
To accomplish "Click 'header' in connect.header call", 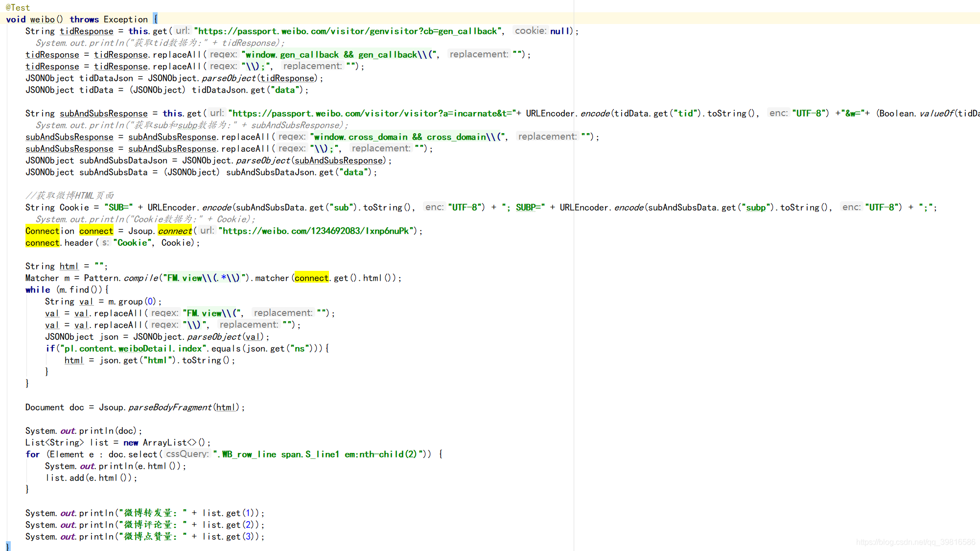I will click(x=79, y=242).
